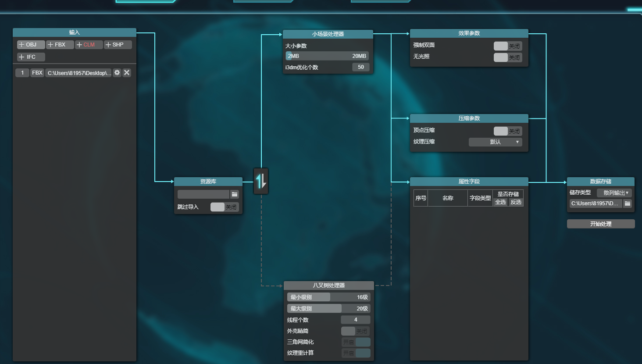Open folder browser in 资源库 panel
642x364 pixels.
[x=235, y=193]
